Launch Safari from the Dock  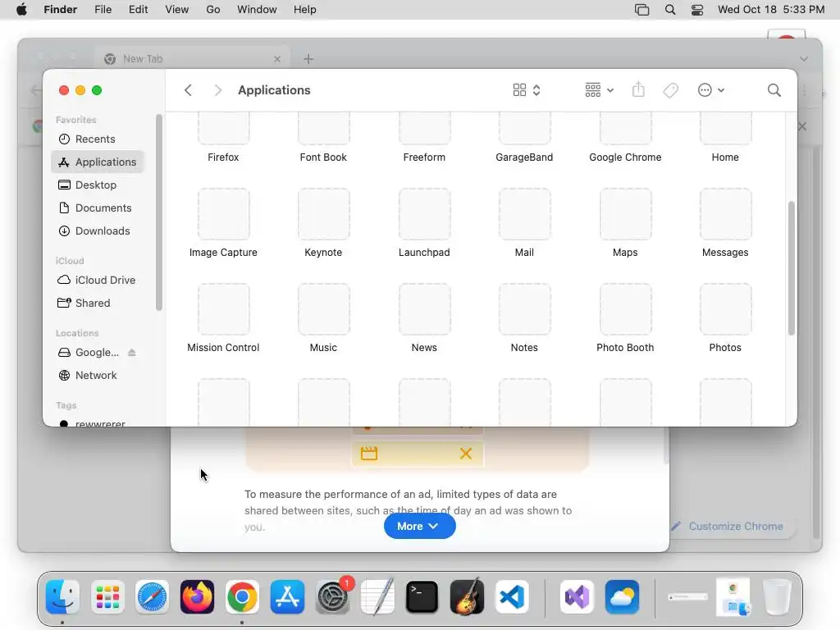pos(152,596)
